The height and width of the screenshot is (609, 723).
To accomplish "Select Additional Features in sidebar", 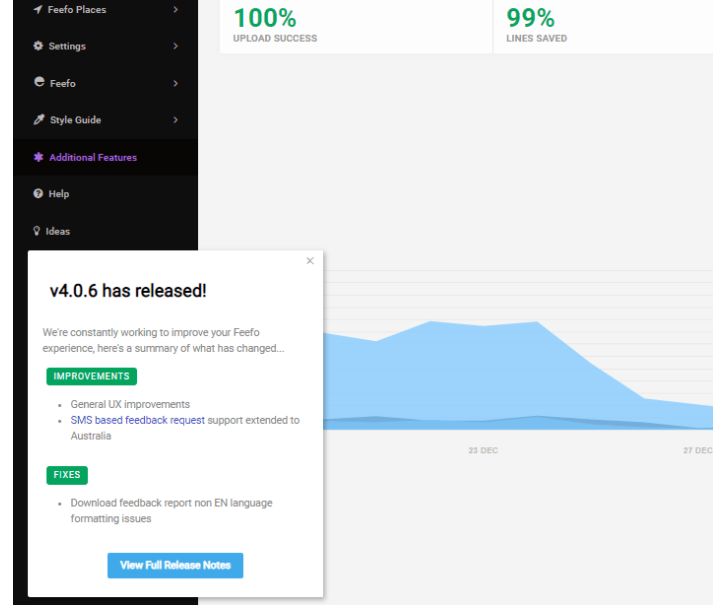I will pos(106,157).
